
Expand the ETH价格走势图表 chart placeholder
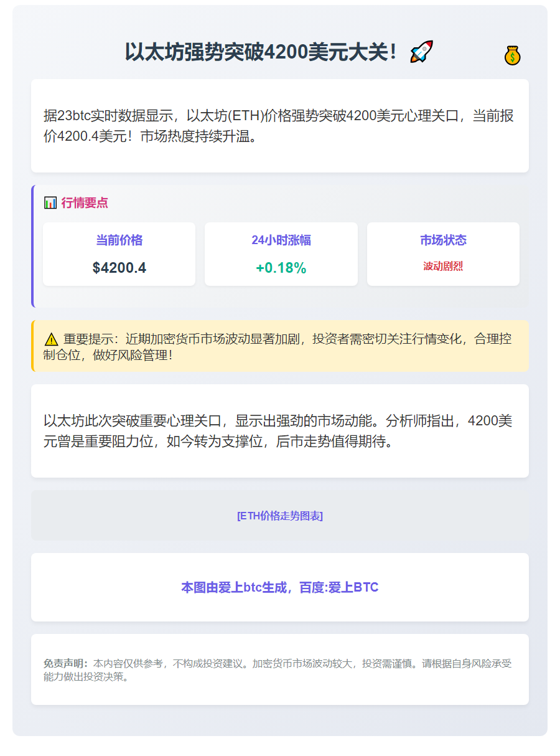(280, 516)
